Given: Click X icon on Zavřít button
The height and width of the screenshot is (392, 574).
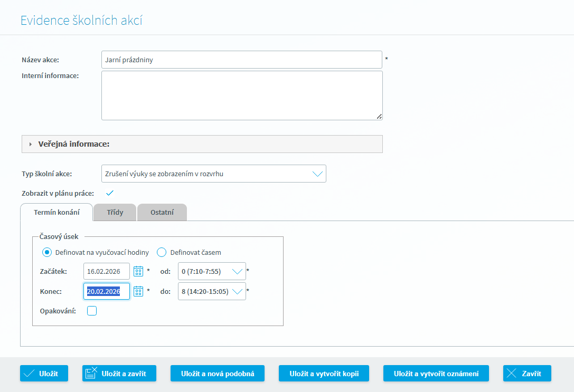Looking at the screenshot, I should (511, 374).
